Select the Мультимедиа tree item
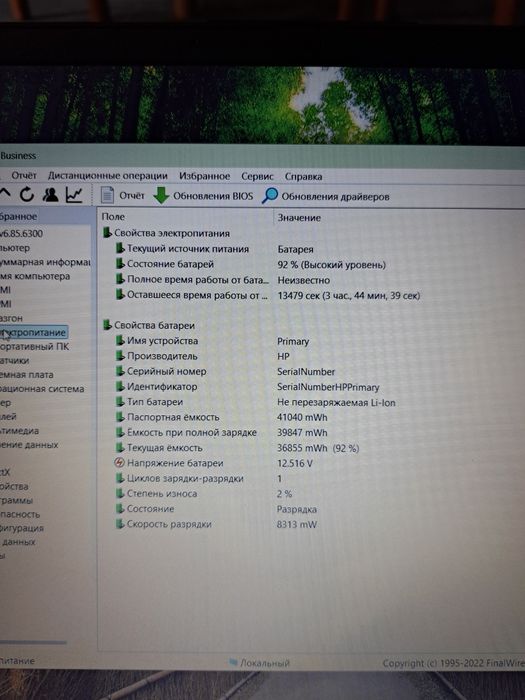The height and width of the screenshot is (700, 525). coord(19,431)
